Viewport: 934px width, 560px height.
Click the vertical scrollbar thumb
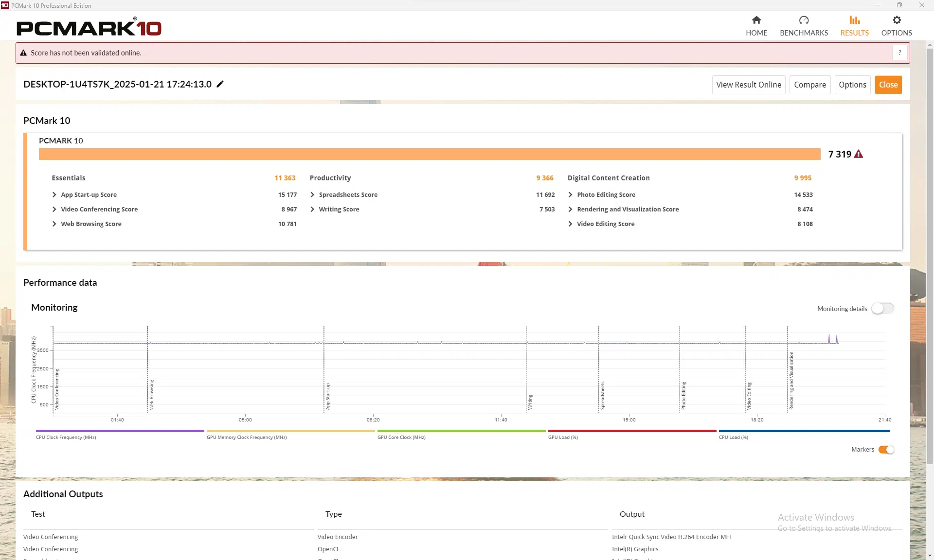pos(930,256)
